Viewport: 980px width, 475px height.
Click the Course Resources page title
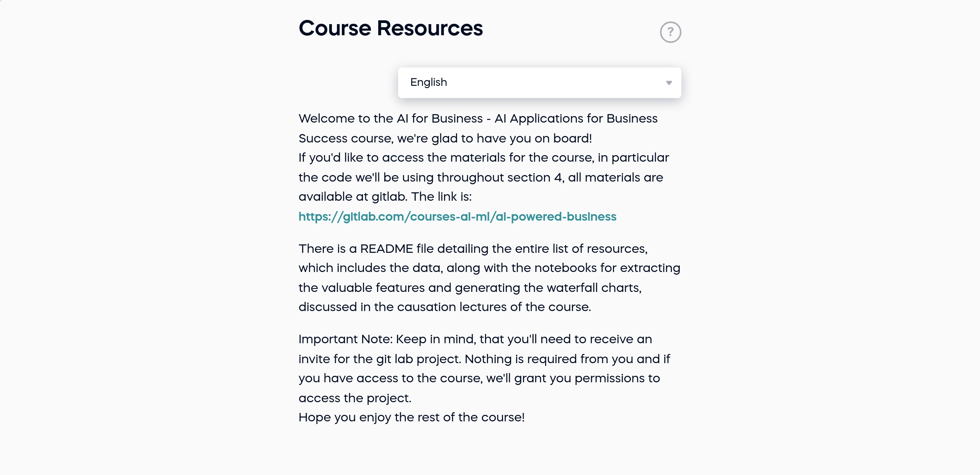pos(391,28)
